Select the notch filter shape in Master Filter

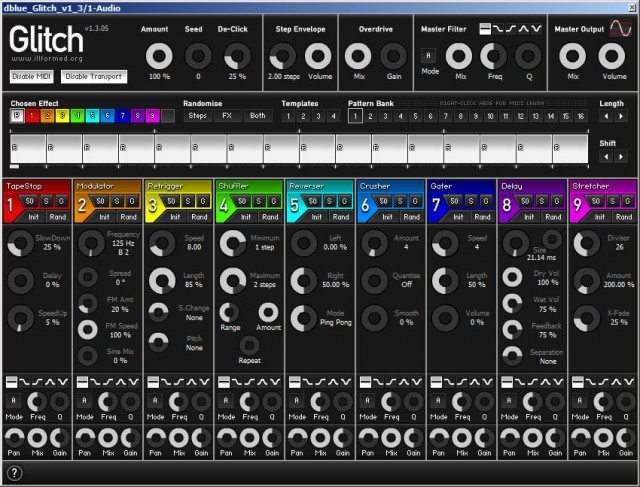[x=536, y=29]
